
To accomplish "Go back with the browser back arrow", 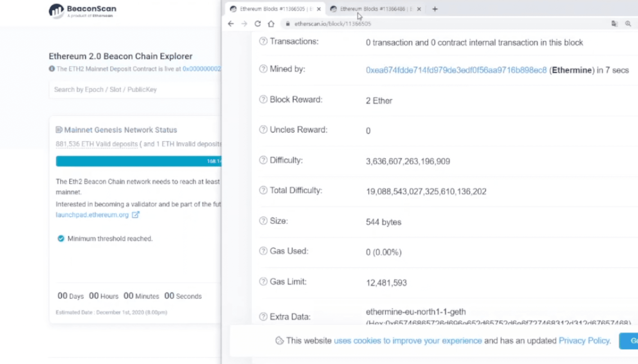I will 231,24.
